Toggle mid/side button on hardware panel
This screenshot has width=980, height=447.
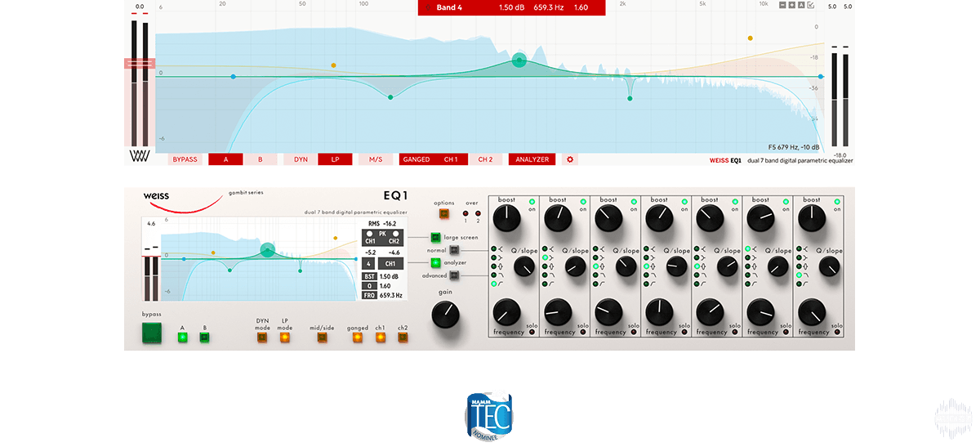pyautogui.click(x=322, y=337)
